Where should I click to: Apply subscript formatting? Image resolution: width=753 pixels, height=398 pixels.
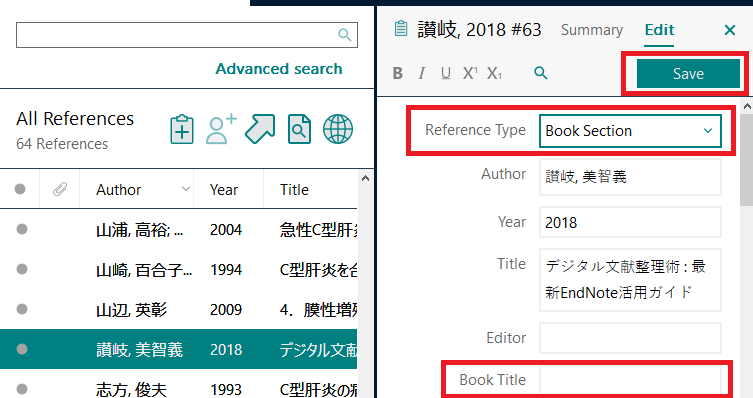(x=494, y=73)
